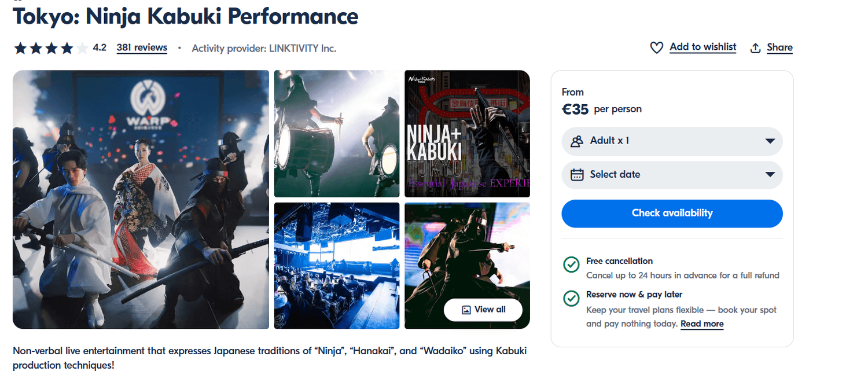Click the Share link text
The image size is (868, 371).
(x=779, y=48)
